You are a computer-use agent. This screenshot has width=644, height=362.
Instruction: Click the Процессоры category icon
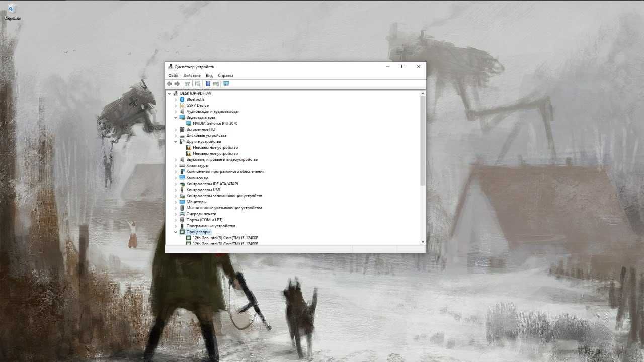(182, 232)
